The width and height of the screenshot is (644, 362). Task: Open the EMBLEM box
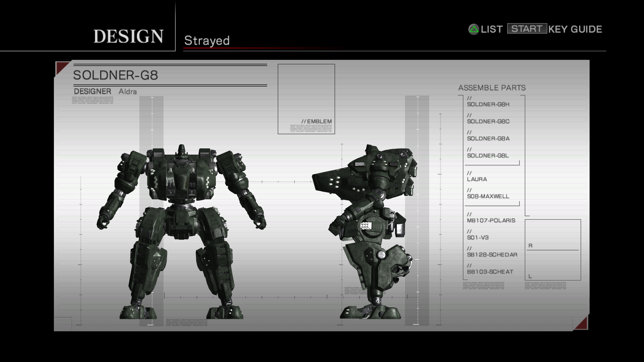click(306, 99)
